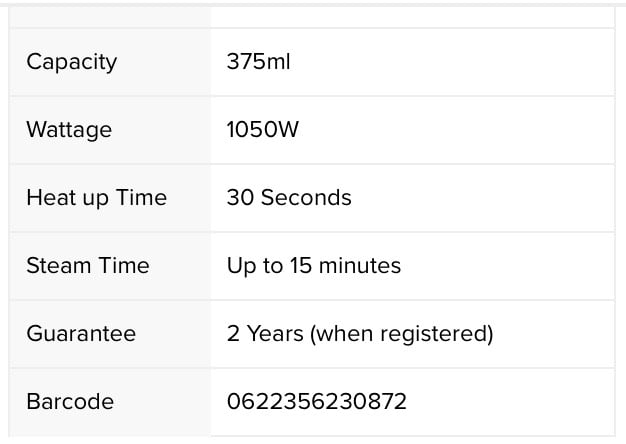Select the Barcode label cell
This screenshot has width=626, height=444.
click(109, 402)
